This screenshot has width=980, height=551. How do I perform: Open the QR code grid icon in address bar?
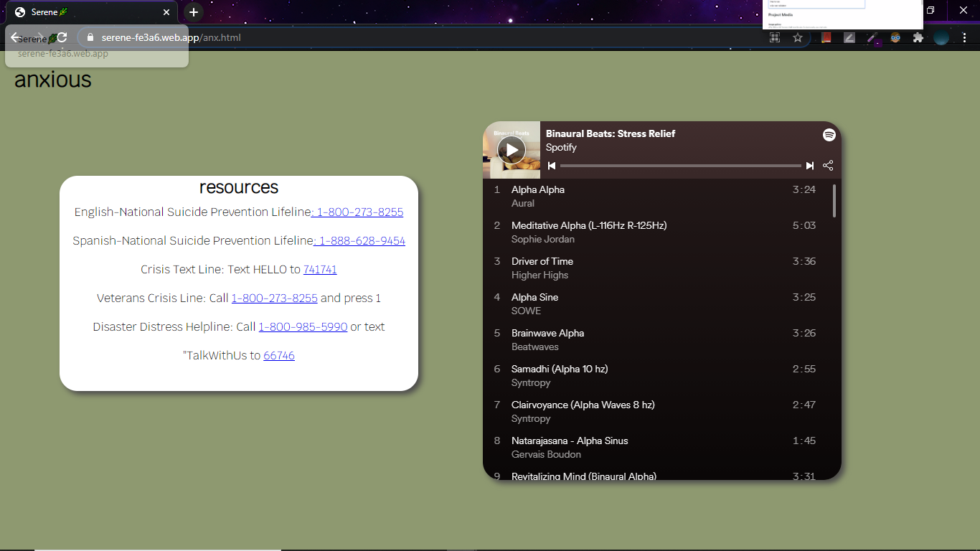775,37
